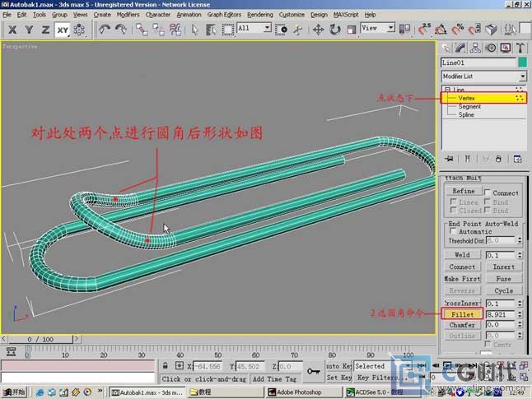Viewport: 532px width, 399px height.
Task: Pick the Select Object arrow tool
Action: click(194, 30)
